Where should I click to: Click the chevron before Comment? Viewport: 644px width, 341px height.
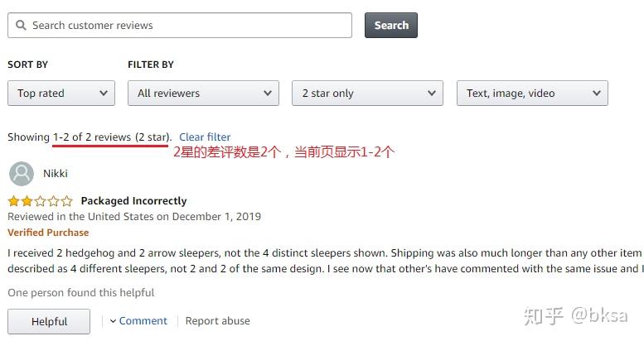click(x=113, y=321)
